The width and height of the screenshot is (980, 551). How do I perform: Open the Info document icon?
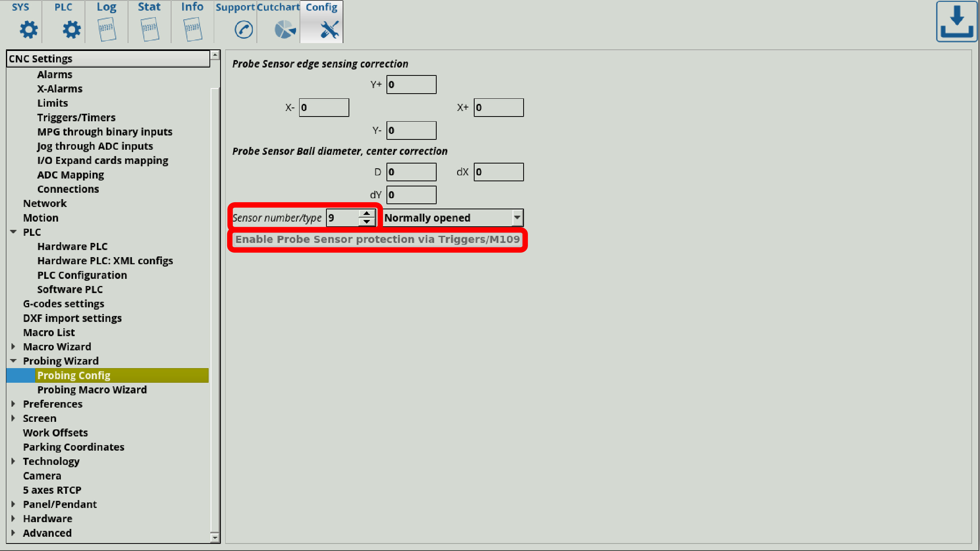[193, 29]
